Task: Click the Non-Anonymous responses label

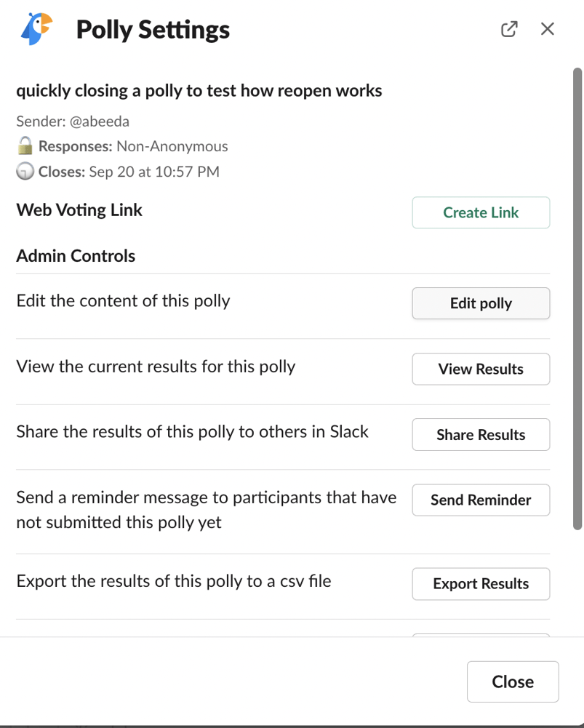Action: pos(172,146)
